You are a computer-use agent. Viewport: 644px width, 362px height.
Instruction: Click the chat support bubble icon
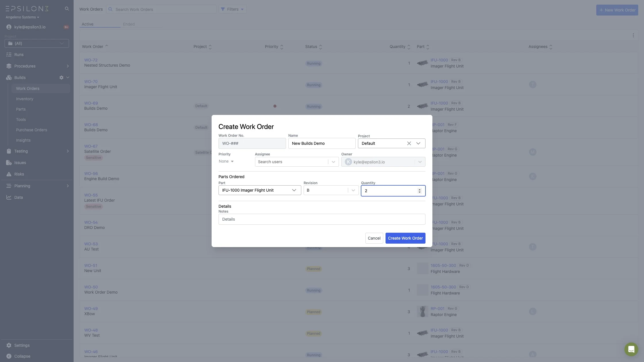[x=631, y=349]
